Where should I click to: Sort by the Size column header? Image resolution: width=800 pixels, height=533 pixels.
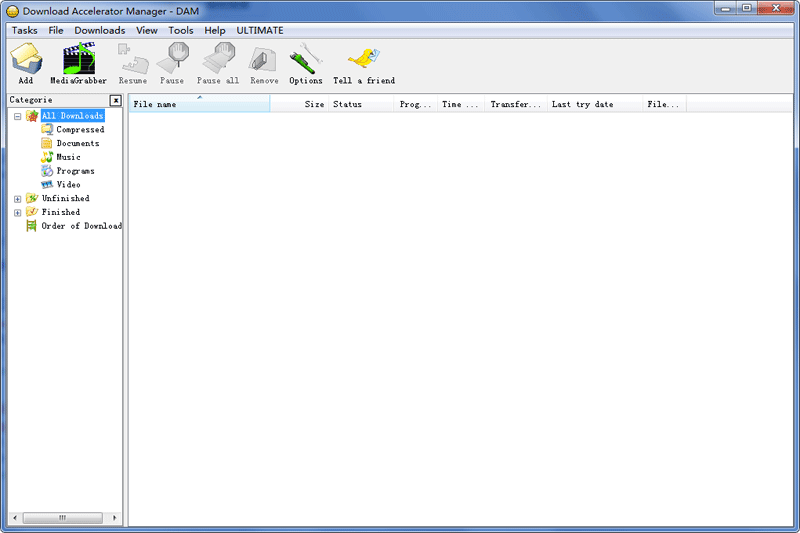(299, 104)
